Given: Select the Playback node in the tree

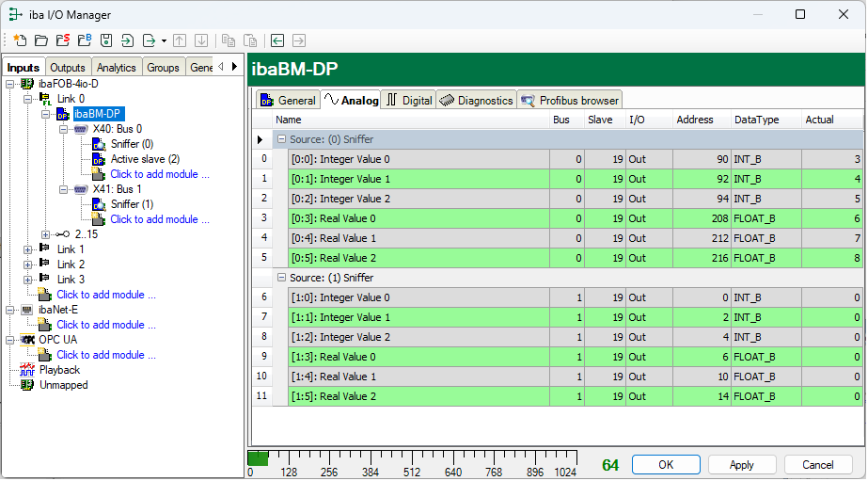Looking at the screenshot, I should (59, 370).
